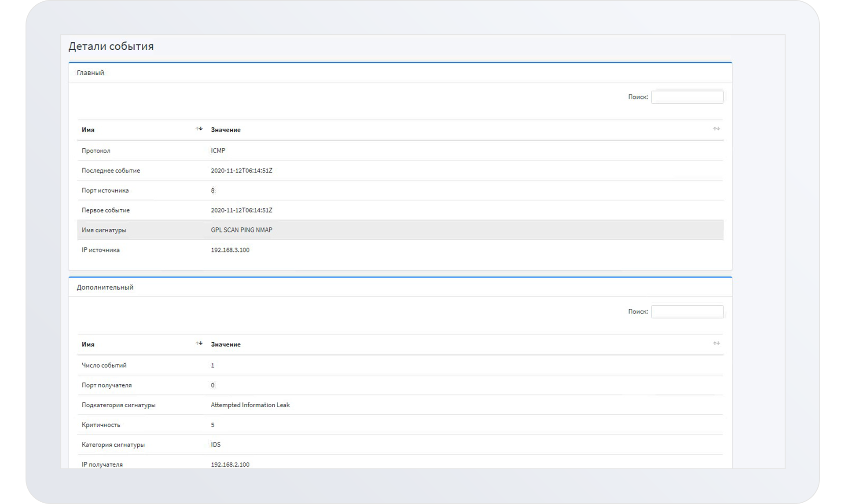Sort additional table by Значение sort icon
This screenshot has width=845, height=504.
(x=716, y=343)
